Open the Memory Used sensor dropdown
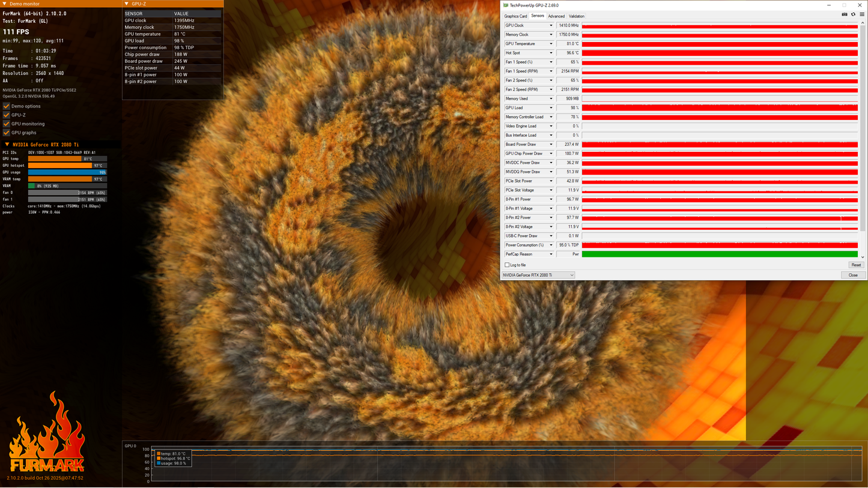Image resolution: width=868 pixels, height=488 pixels. [551, 99]
